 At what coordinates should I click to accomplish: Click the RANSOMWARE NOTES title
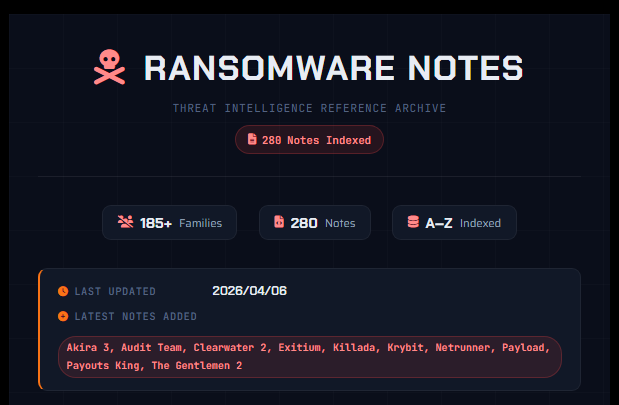point(334,68)
